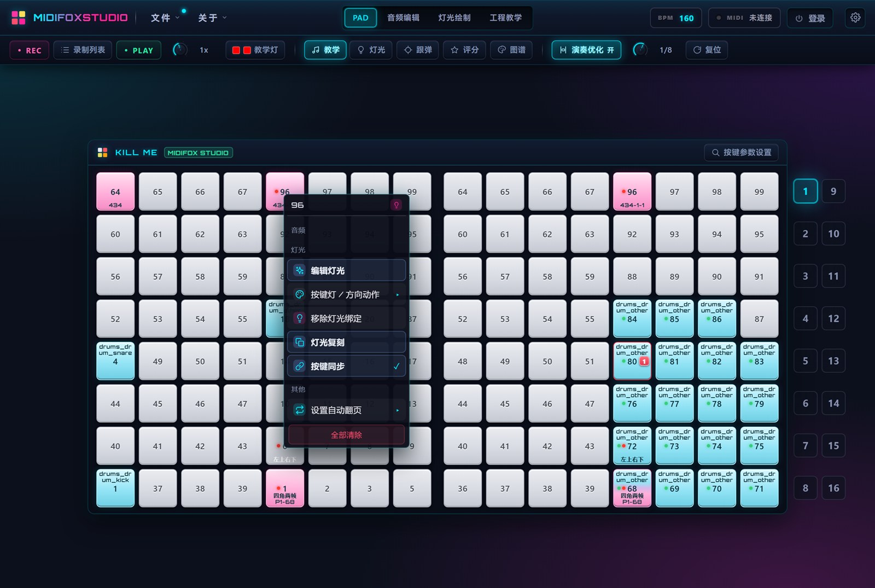Open the 关于 dropdown menu
The image size is (875, 588).
pos(212,18)
